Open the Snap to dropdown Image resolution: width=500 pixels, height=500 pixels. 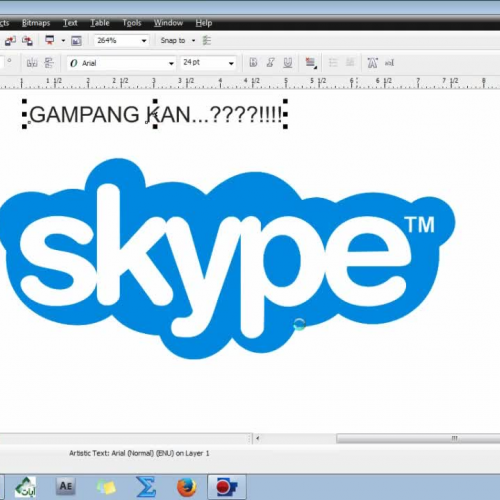coord(178,40)
